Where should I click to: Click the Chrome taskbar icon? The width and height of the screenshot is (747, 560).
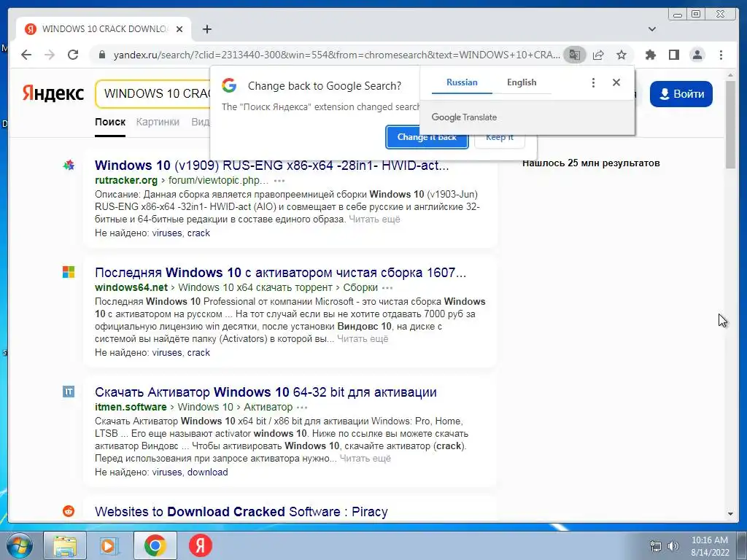155,545
